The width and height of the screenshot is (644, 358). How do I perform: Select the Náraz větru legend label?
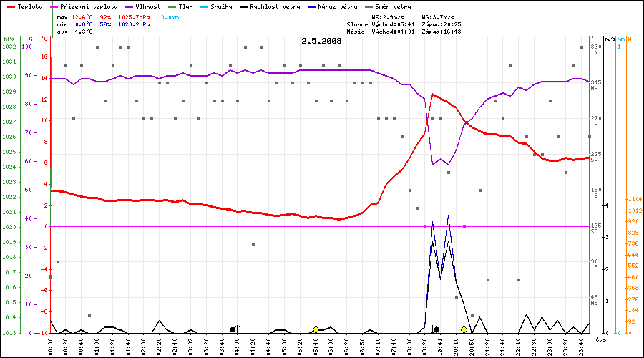(338, 6)
